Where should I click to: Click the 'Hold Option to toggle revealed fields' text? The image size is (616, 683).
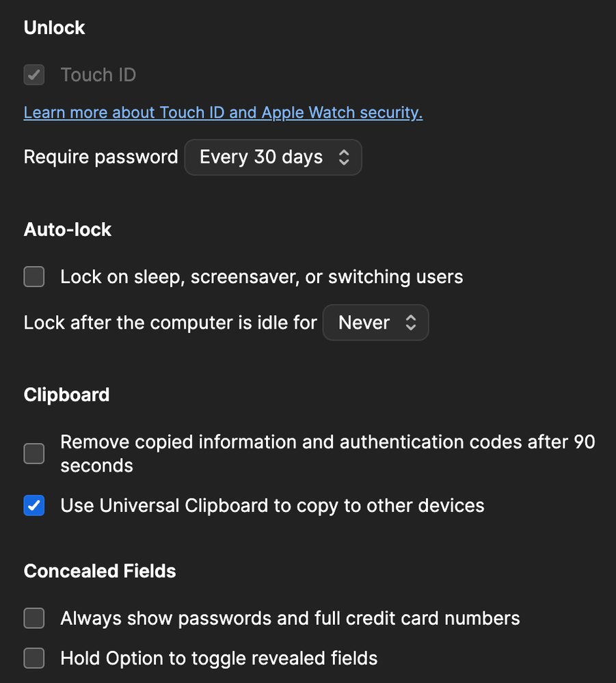click(x=219, y=658)
